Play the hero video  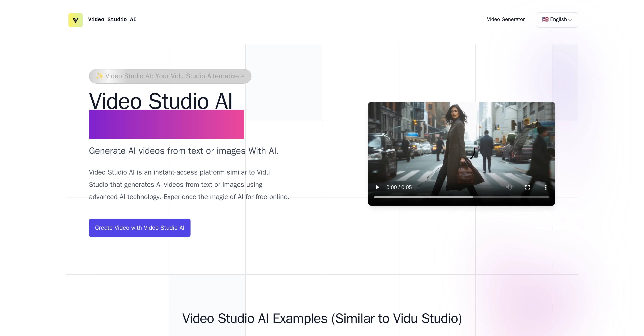377,187
